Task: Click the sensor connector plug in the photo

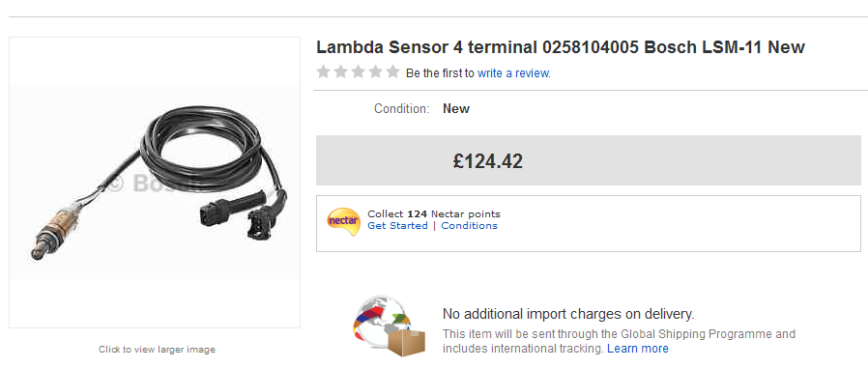Action: click(233, 208)
